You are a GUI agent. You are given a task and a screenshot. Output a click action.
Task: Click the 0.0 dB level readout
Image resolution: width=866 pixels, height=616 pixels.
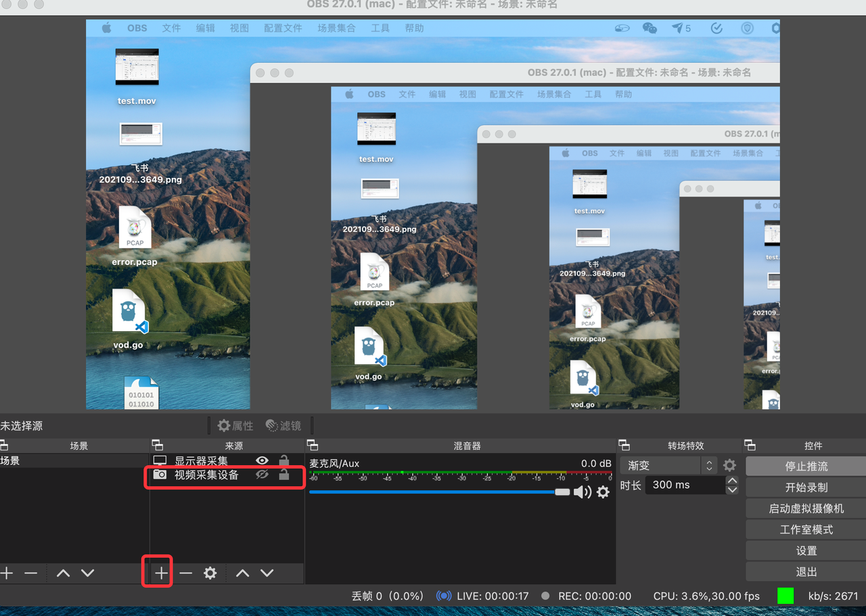click(x=596, y=463)
